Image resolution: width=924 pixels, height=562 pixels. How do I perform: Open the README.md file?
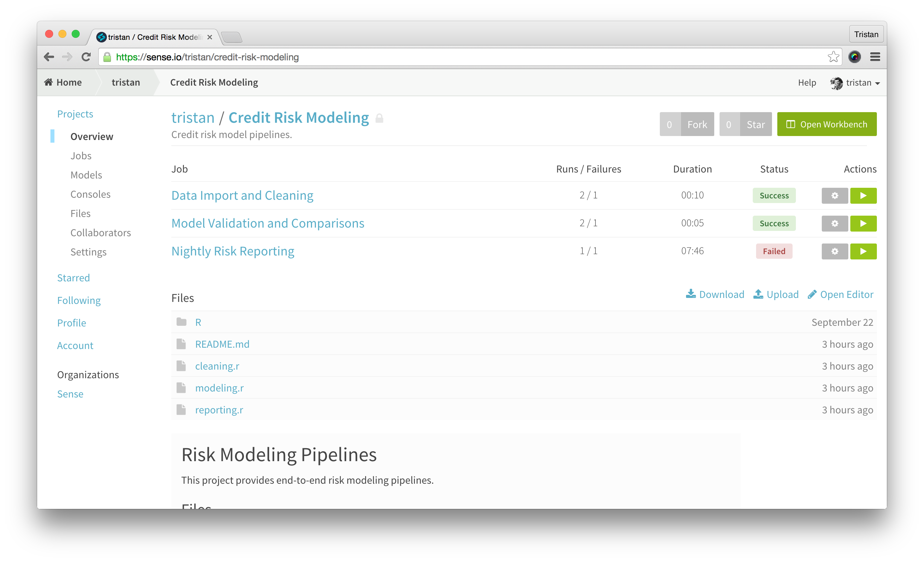tap(222, 344)
